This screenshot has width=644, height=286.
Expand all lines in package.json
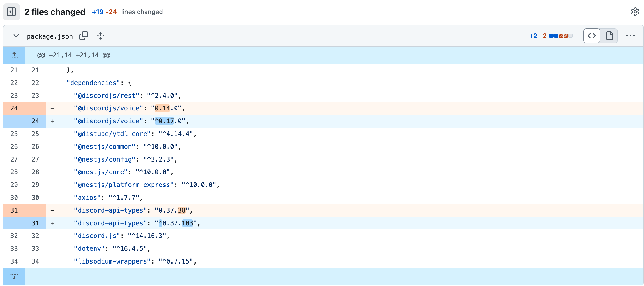pos(100,36)
